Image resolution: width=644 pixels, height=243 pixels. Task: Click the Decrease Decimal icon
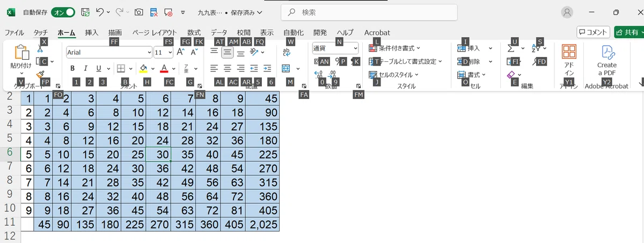click(332, 74)
